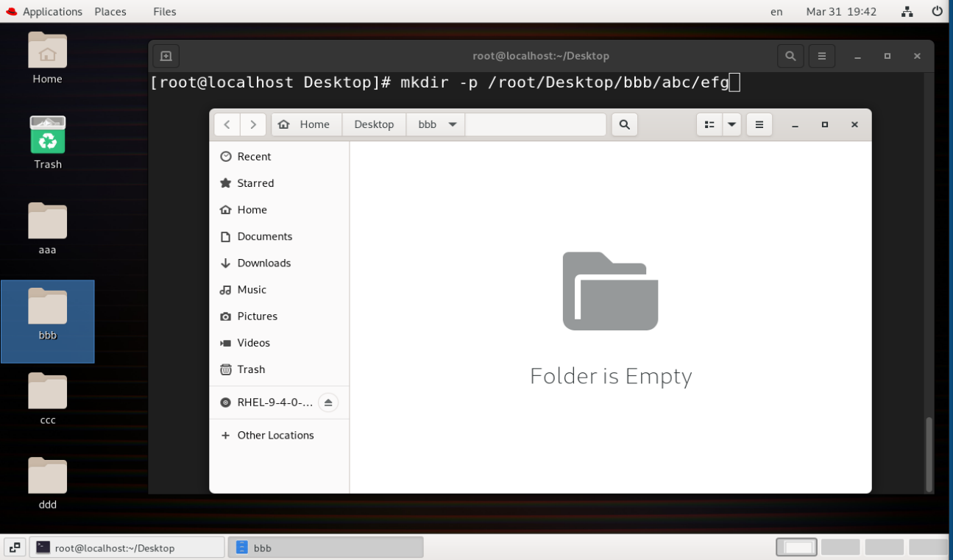Click Desktop in the path bar
The height and width of the screenshot is (560, 953).
[x=374, y=124]
